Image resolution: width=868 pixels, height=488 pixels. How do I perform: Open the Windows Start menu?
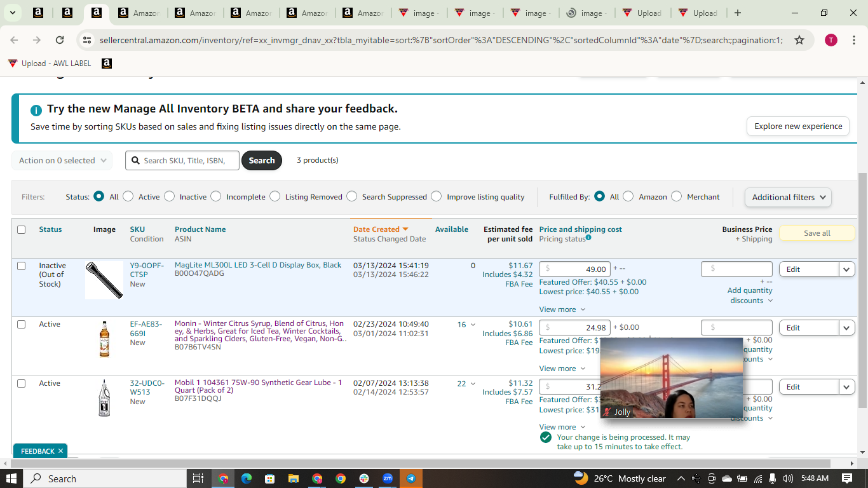point(11,478)
